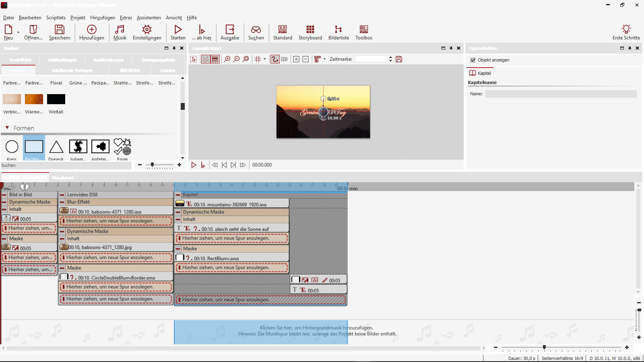Collapse the Kapitel track in timeline

[x=178, y=195]
